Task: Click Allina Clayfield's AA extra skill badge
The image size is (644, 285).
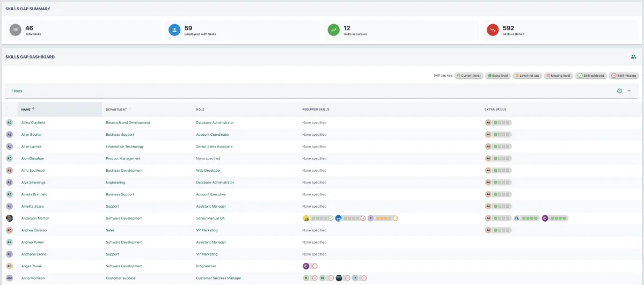Action: click(x=488, y=122)
